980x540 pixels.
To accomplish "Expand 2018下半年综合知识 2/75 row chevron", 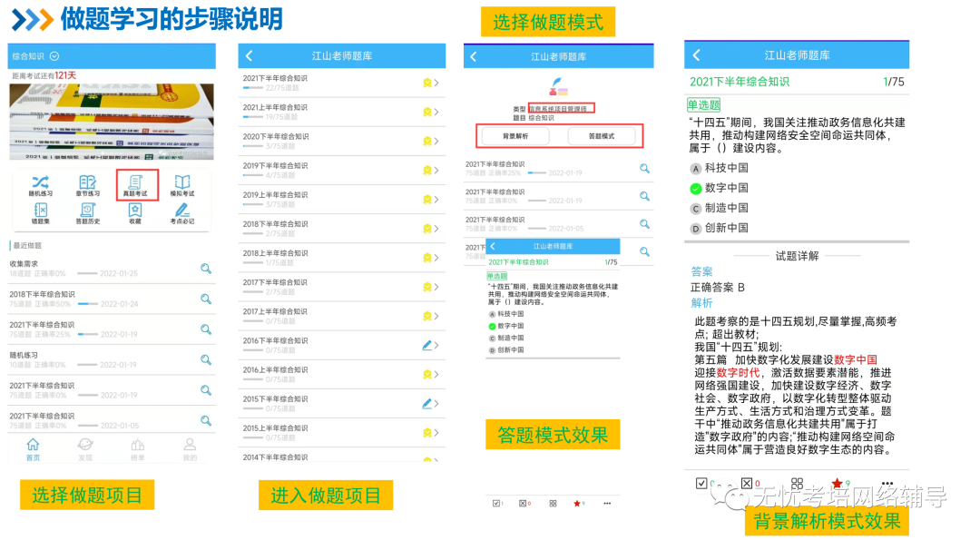I will coord(436,229).
